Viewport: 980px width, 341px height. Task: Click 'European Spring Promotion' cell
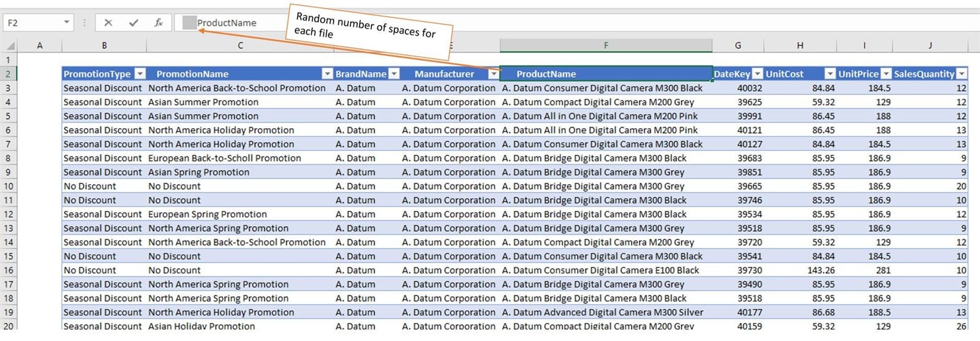[x=208, y=214]
